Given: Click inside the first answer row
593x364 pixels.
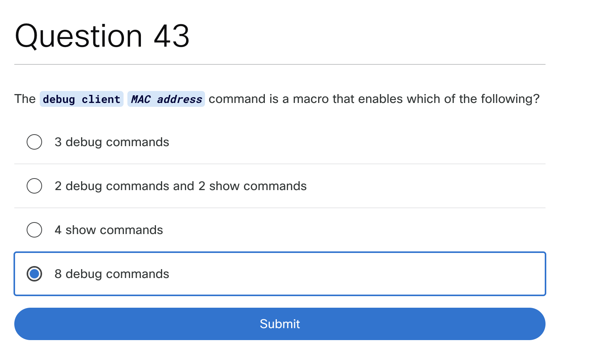Looking at the screenshot, I should pyautogui.click(x=270, y=142).
